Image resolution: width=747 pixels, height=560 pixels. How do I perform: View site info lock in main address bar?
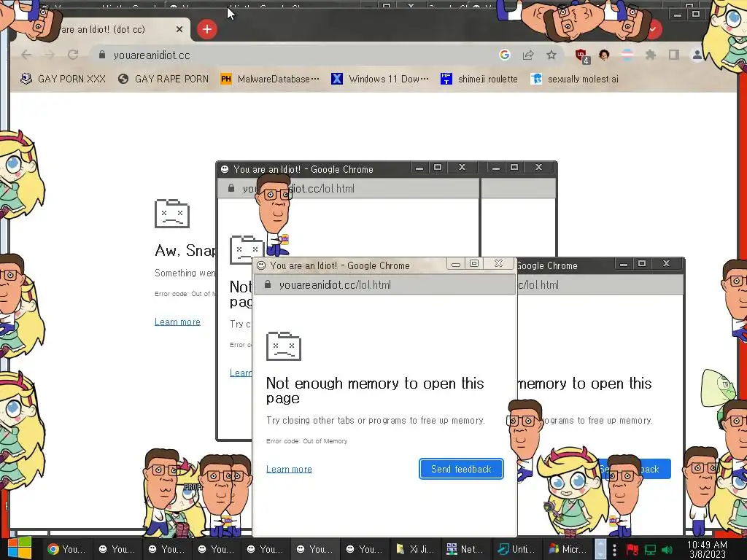click(x=102, y=55)
